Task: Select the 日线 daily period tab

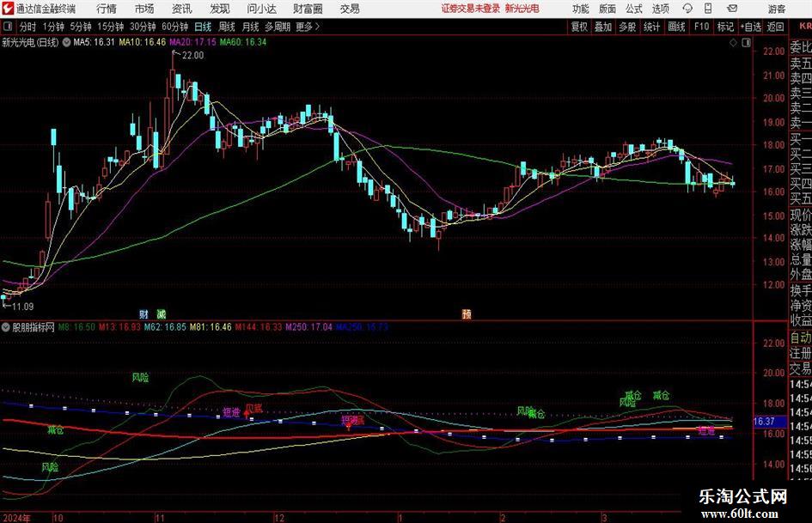Action: (203, 27)
